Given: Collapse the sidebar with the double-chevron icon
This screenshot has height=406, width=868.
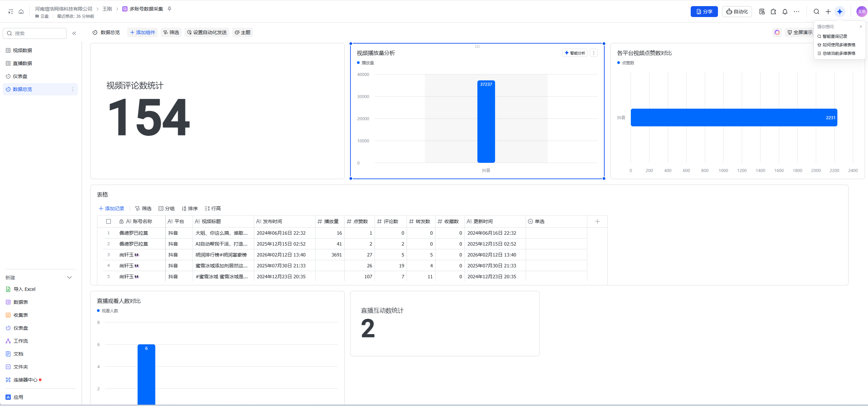Looking at the screenshot, I should coord(74,33).
